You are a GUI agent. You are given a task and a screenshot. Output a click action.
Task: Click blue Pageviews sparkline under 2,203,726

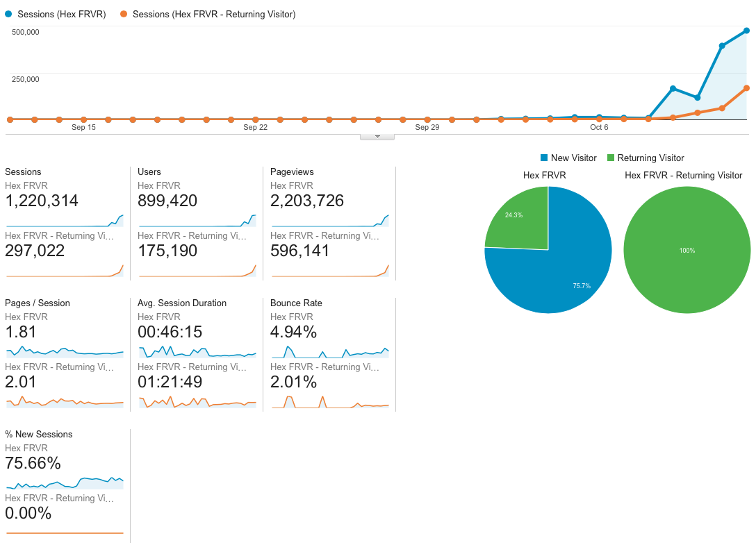330,221
